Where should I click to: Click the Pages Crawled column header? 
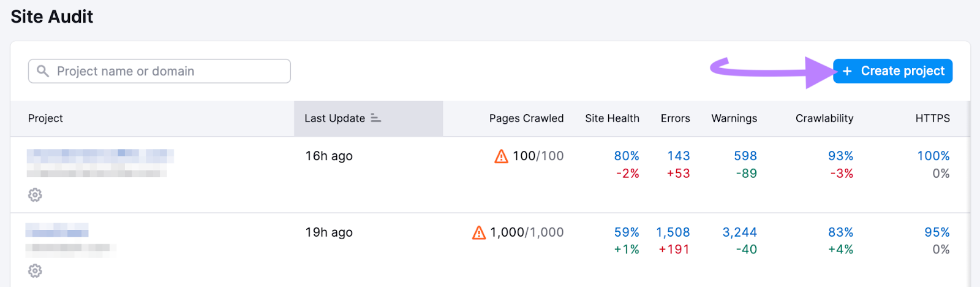(526, 118)
